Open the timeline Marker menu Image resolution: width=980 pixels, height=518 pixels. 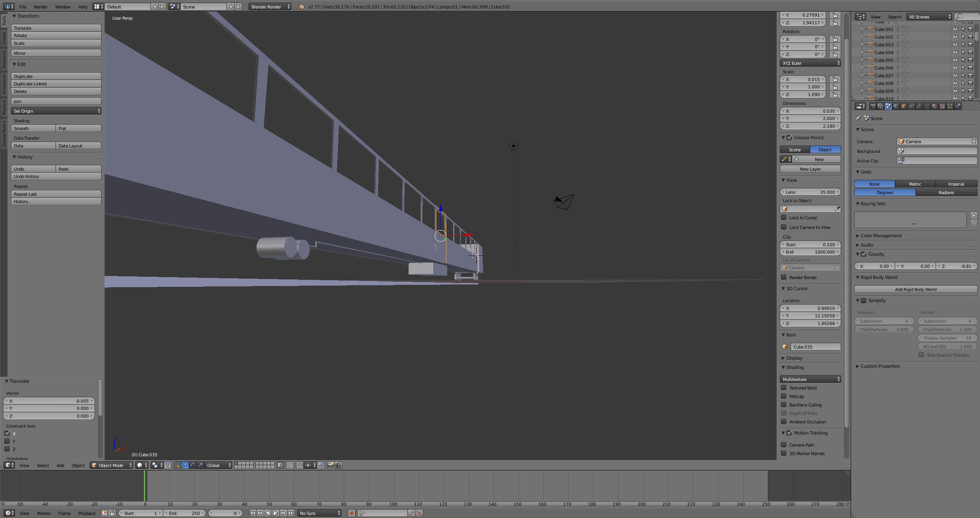click(x=44, y=513)
